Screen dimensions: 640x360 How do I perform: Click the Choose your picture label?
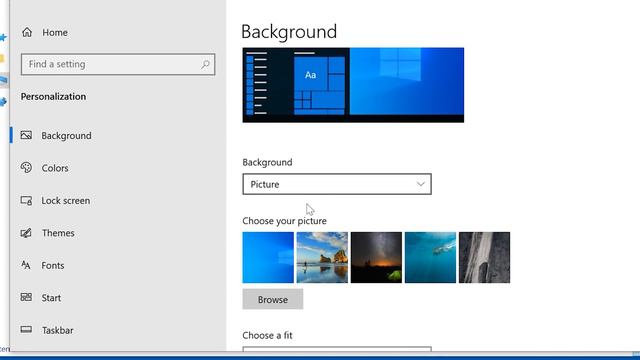(x=284, y=221)
